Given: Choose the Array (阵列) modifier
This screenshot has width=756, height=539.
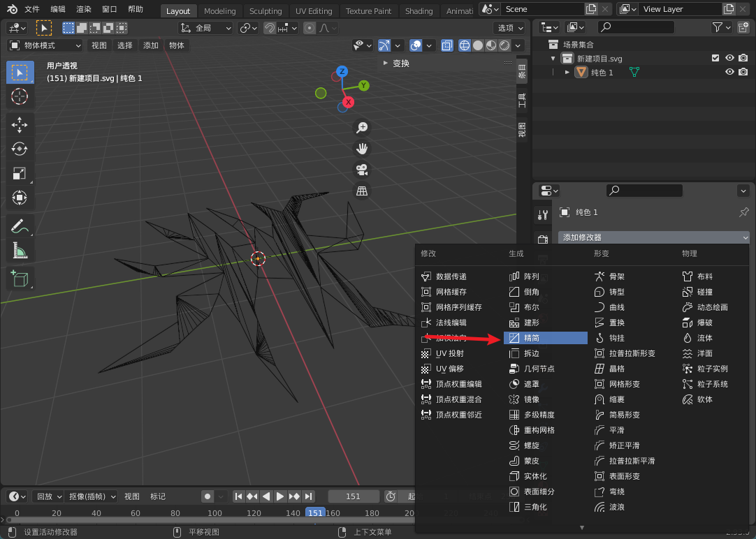Looking at the screenshot, I should click(x=545, y=276).
